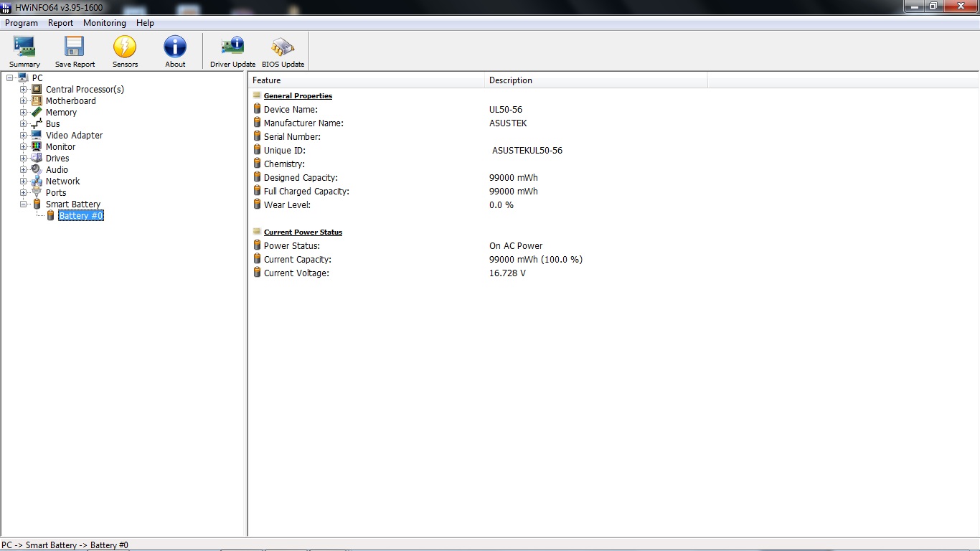Expand the Motherboard node
This screenshot has height=551, width=980.
23,100
